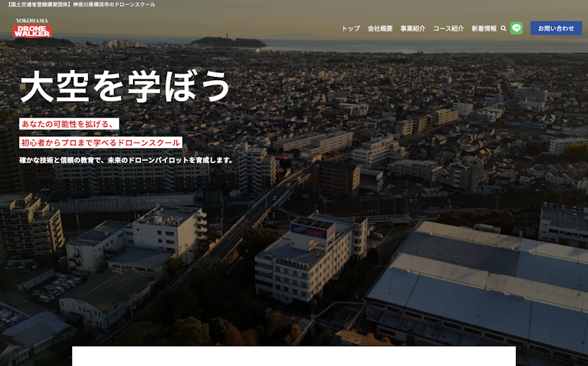Select 事業紹介 in the header menu

[x=412, y=29]
